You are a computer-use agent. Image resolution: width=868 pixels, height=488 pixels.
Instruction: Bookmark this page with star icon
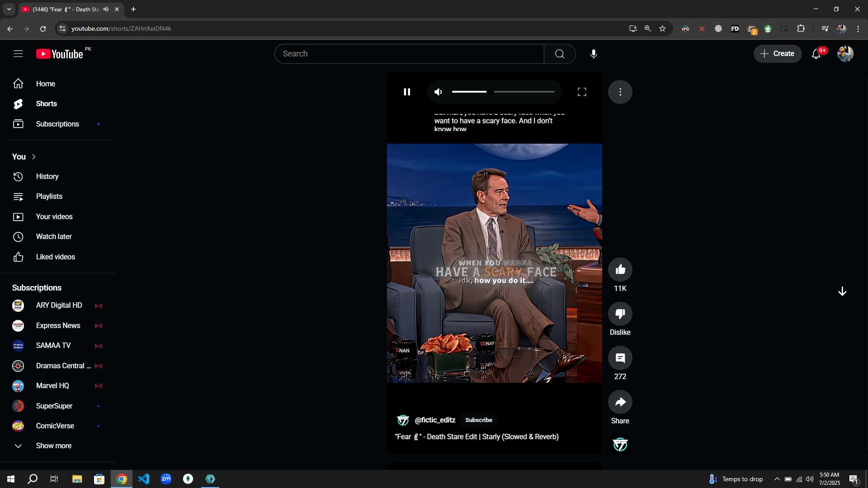pyautogui.click(x=662, y=28)
